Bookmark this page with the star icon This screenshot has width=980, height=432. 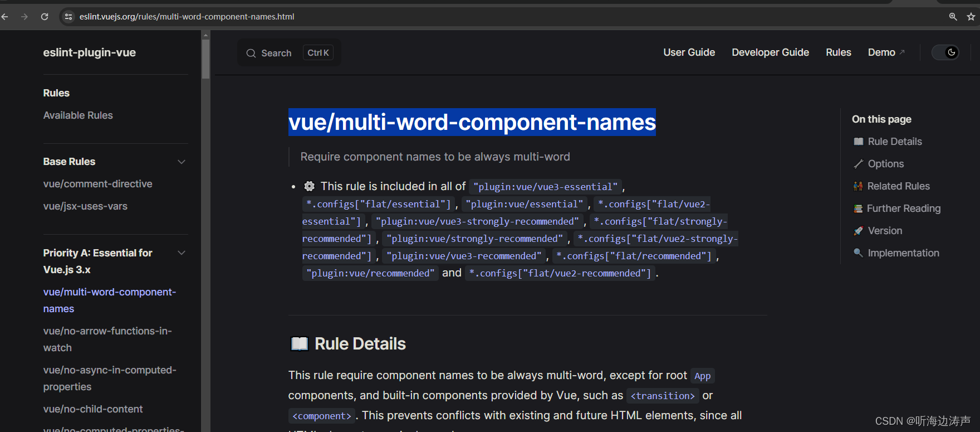coord(971,17)
